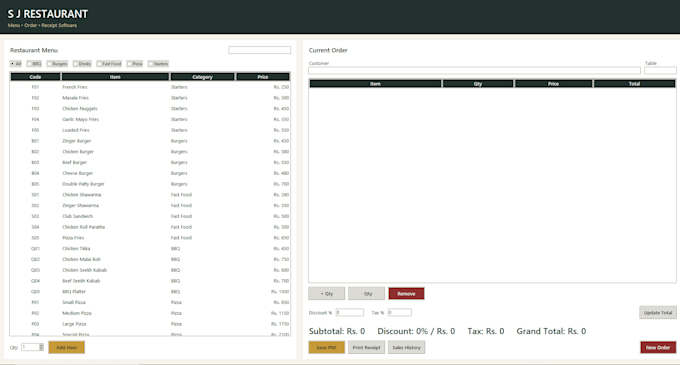Click the Tax % input field
This screenshot has width=680, height=365.
tap(399, 312)
